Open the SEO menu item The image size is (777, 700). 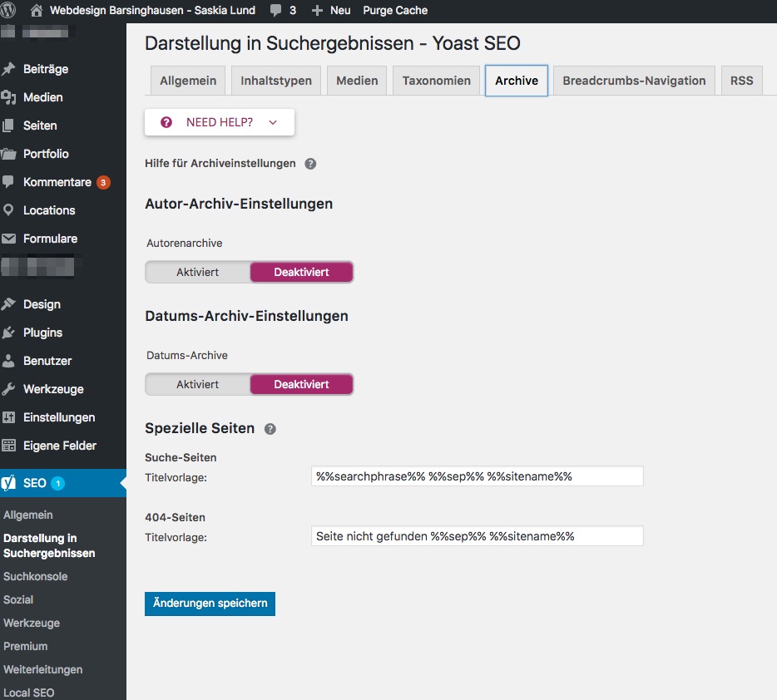[63, 483]
